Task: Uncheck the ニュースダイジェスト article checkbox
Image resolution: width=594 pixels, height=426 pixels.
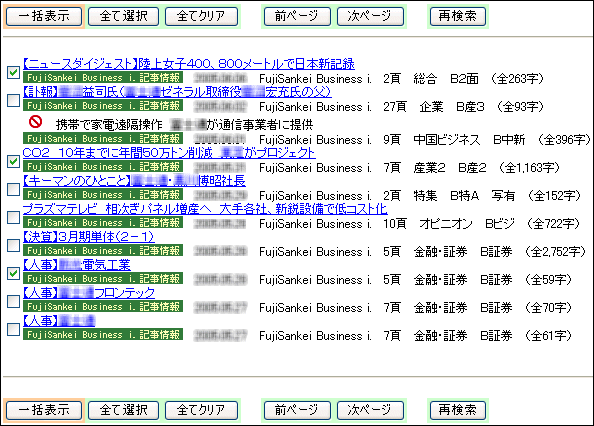Action: click(x=14, y=72)
